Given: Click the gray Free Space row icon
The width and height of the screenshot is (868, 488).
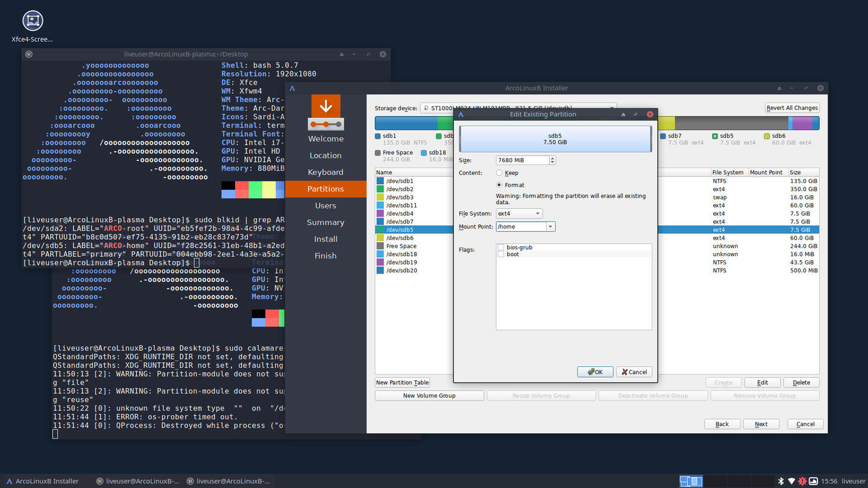Looking at the screenshot, I should (x=380, y=246).
